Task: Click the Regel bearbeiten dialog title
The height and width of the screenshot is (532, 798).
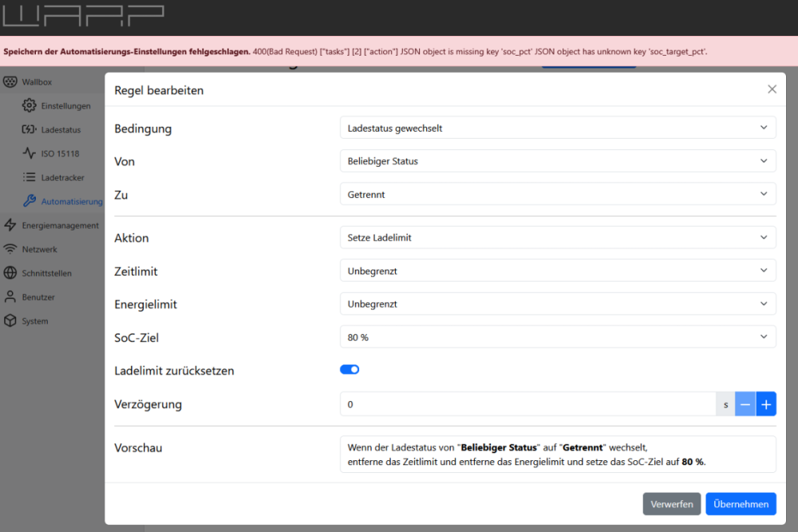Action: pyautogui.click(x=159, y=90)
